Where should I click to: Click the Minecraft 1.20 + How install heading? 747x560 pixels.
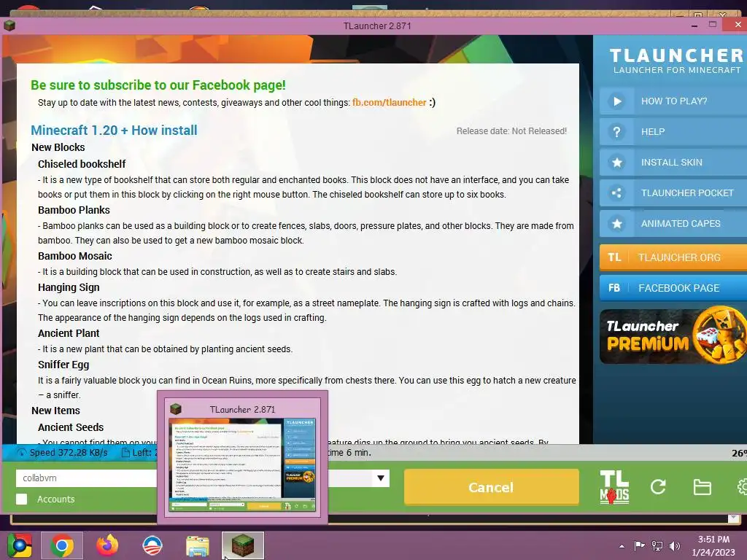(114, 130)
